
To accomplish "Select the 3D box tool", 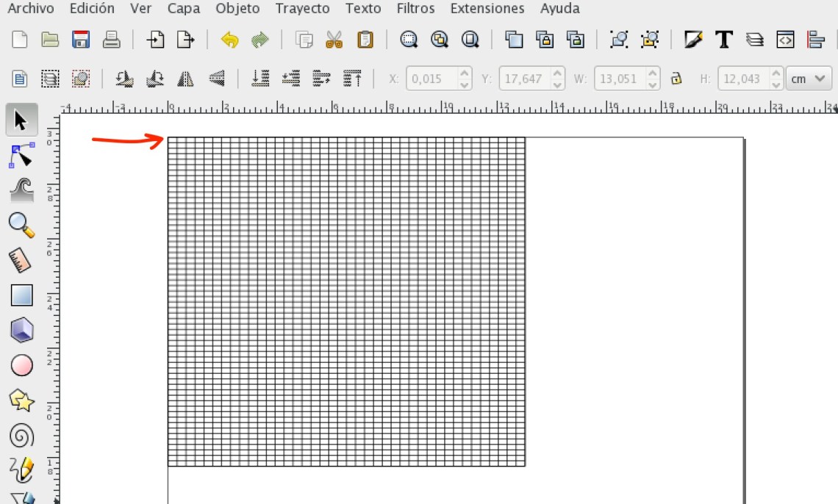I will (x=21, y=331).
